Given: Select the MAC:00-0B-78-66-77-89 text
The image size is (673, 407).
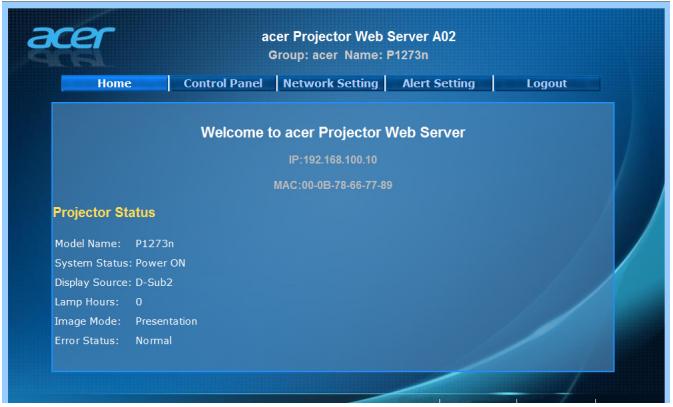Looking at the screenshot, I should click(x=333, y=185).
